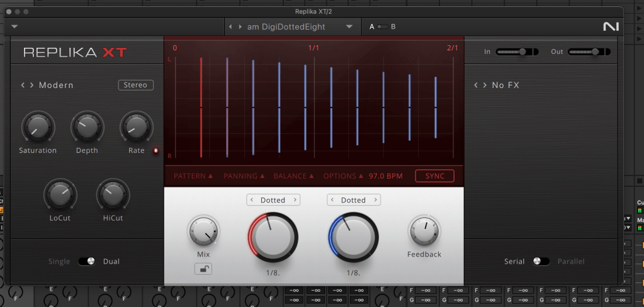The image size is (644, 307).
Task: Click the Rate sync LED indicator
Action: [x=156, y=150]
